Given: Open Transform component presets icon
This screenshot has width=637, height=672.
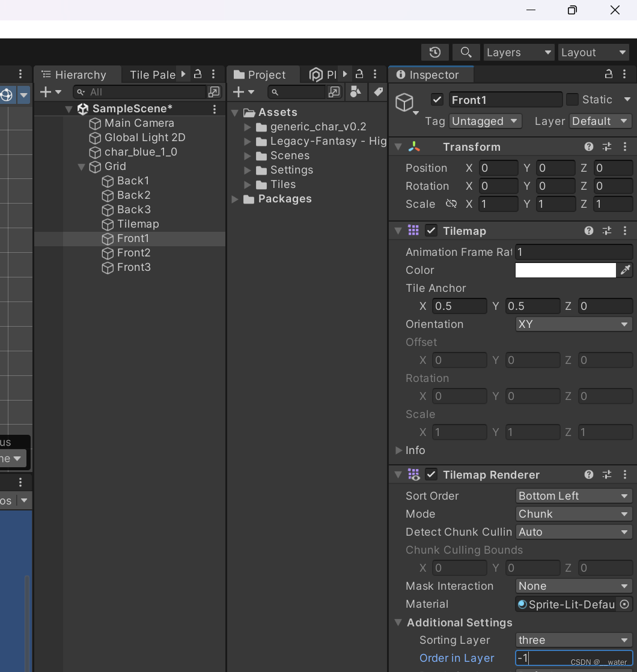Looking at the screenshot, I should [607, 147].
